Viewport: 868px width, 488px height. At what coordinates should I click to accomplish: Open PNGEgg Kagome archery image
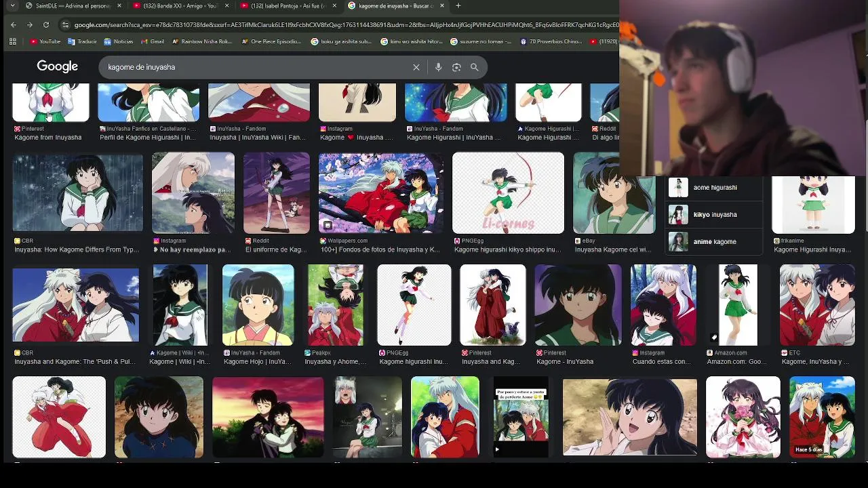coord(508,192)
